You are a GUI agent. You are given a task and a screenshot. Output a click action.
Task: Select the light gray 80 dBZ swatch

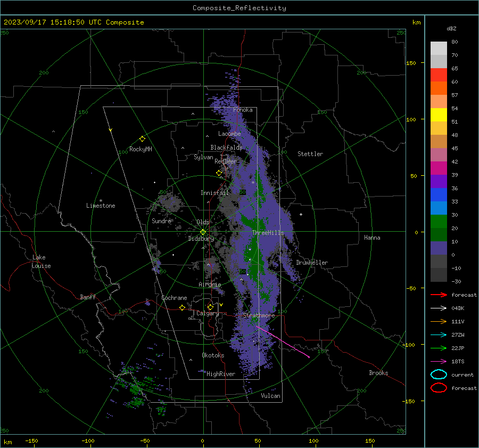pyautogui.click(x=439, y=48)
